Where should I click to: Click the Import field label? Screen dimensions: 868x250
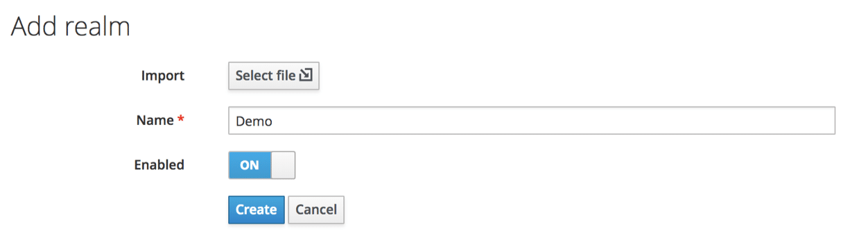point(163,76)
